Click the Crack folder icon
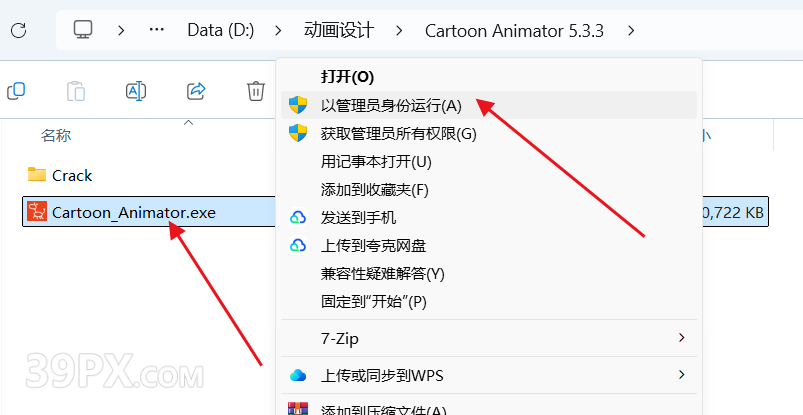Viewport: 803px width, 415px height. coord(37,175)
